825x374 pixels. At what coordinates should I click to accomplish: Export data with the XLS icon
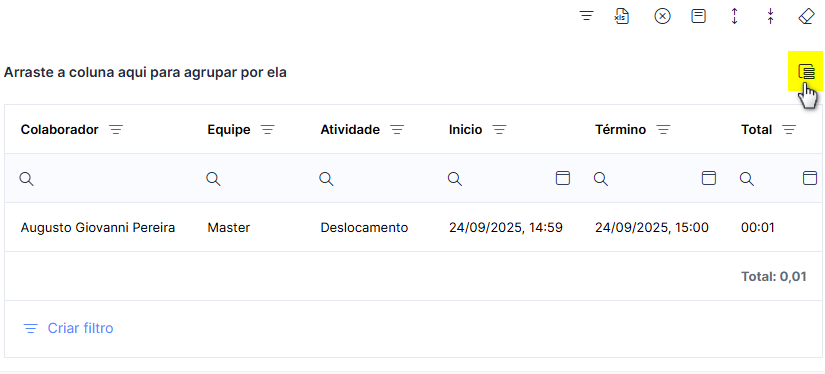click(622, 16)
